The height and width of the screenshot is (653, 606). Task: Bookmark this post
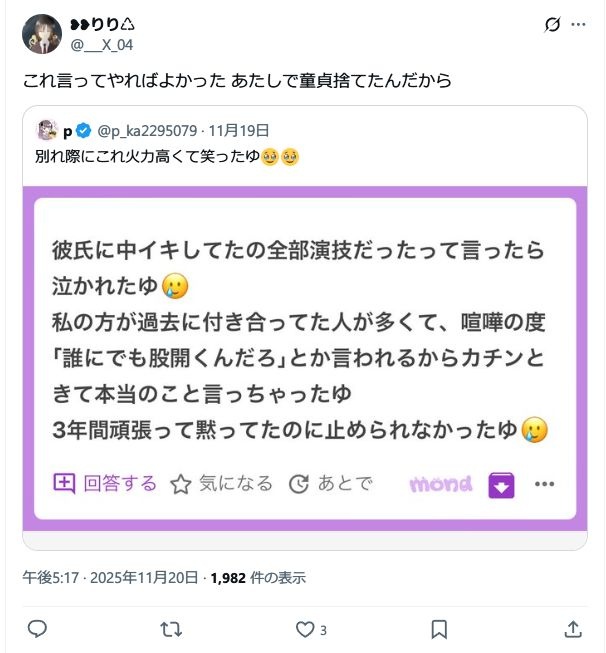click(x=439, y=629)
